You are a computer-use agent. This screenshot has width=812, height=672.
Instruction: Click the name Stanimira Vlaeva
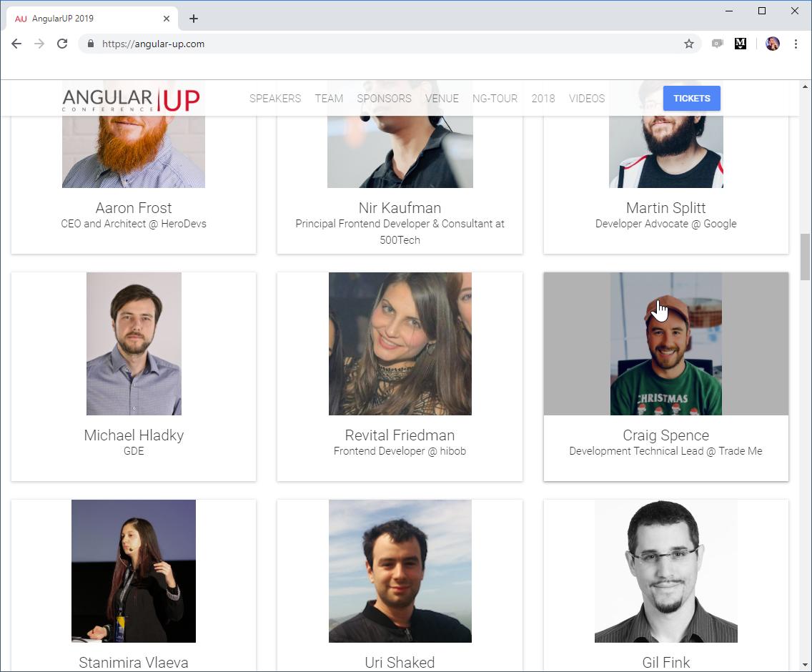[x=134, y=663]
